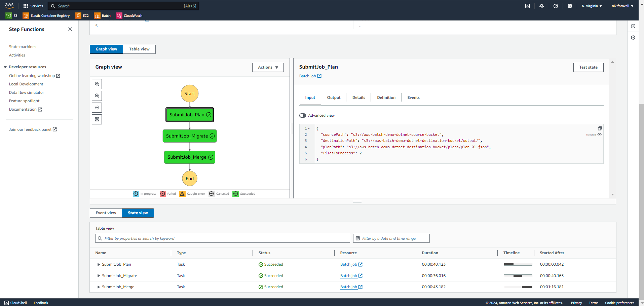Click the timeline bar for SubmitJob_Merge
Screen dimensions: 644x306
click(518, 287)
